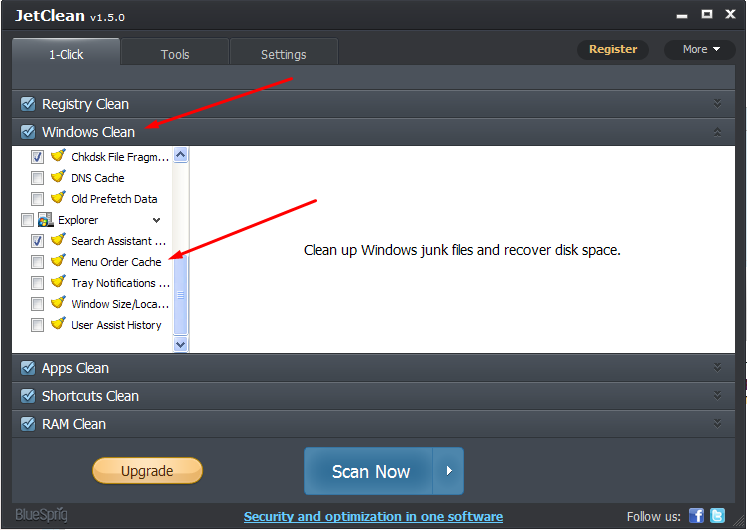Click broom icon beside Menu Order Cache

pos(58,262)
